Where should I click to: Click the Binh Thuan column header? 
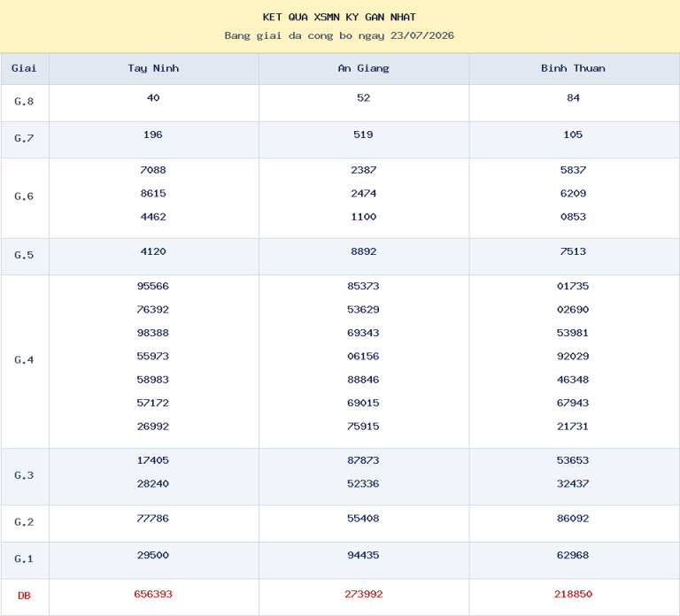pyautogui.click(x=574, y=68)
